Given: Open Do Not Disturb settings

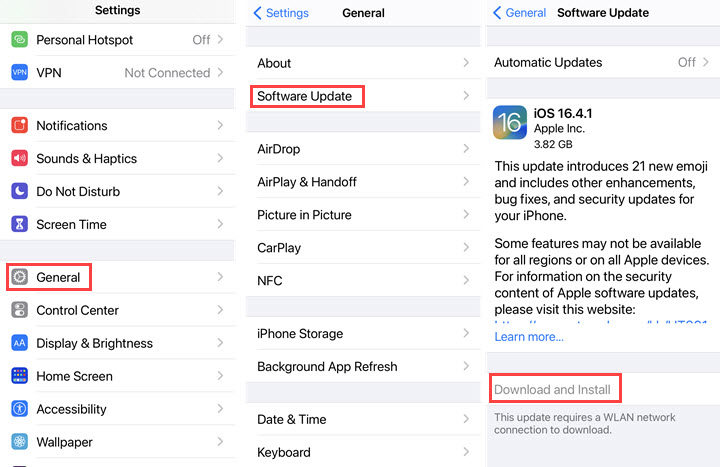Looking at the screenshot, I should point(118,191).
